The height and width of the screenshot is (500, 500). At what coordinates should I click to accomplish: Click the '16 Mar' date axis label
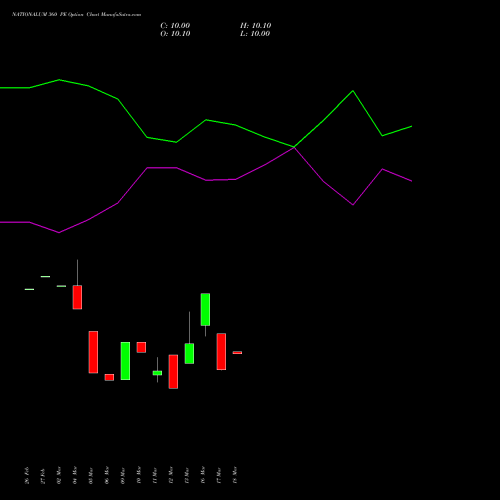click(203, 475)
